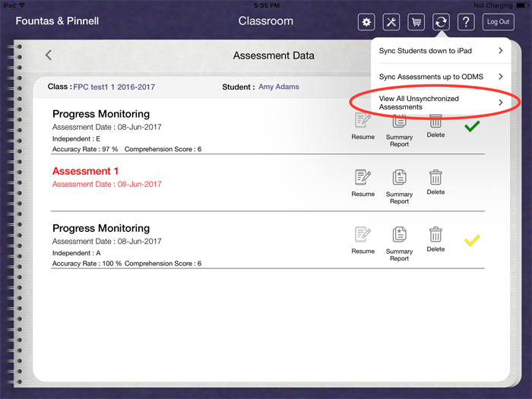Open View All Unsynchronized Assessments
Viewport: 532px width, 399px height.
[419, 103]
